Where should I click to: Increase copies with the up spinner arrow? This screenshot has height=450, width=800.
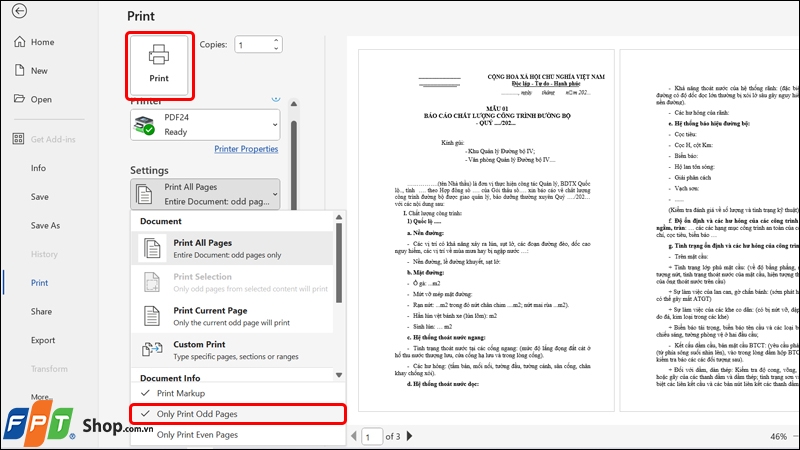click(x=276, y=40)
